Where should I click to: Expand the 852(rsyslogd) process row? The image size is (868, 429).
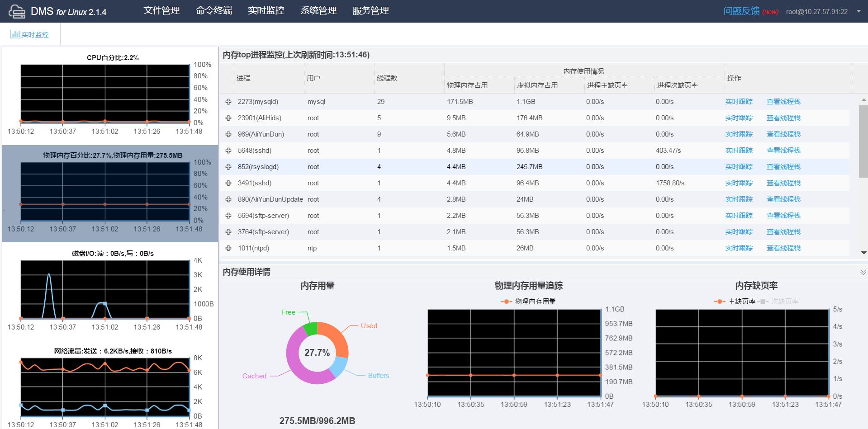point(228,167)
